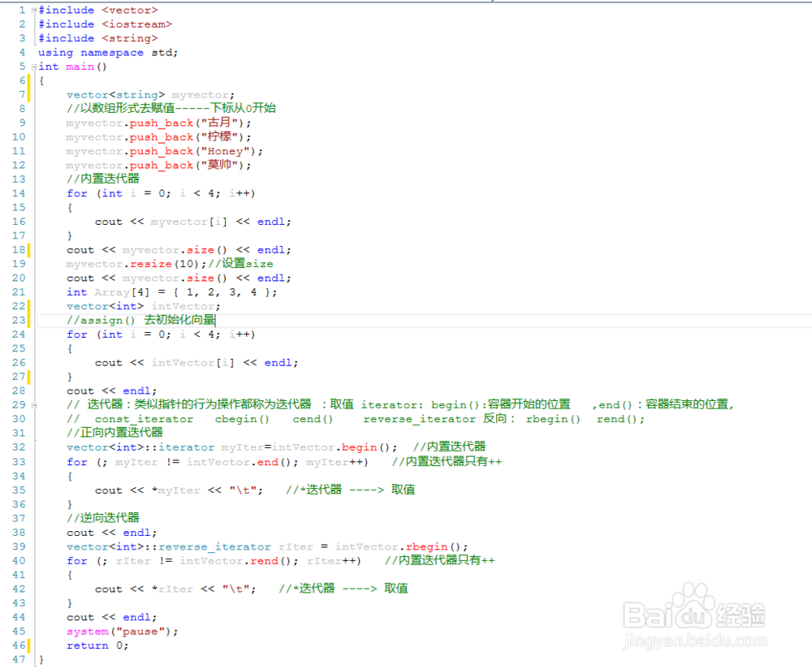
Task: Click the yellow modification marker next to line 22
Action: pos(29,306)
